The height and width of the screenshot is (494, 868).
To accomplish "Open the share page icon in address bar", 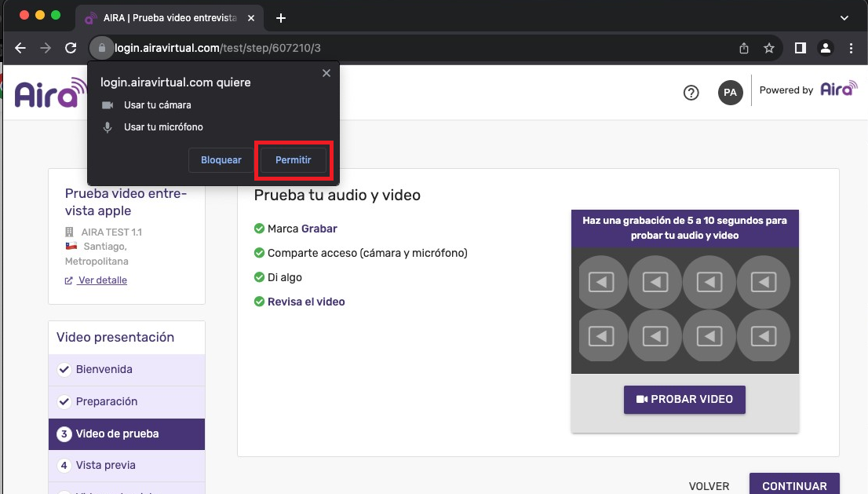I will pos(744,48).
